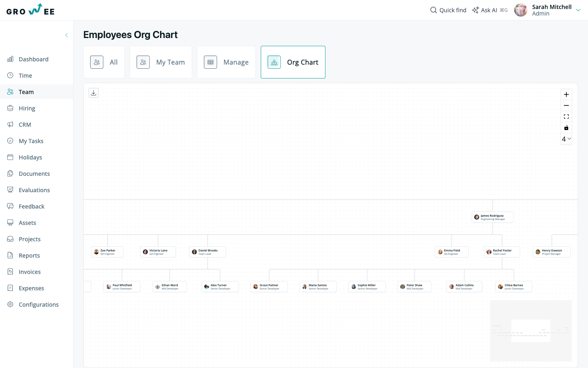Select Alex Turner Senior Developer node
Image resolution: width=588 pixels, height=368 pixels.
(220, 287)
